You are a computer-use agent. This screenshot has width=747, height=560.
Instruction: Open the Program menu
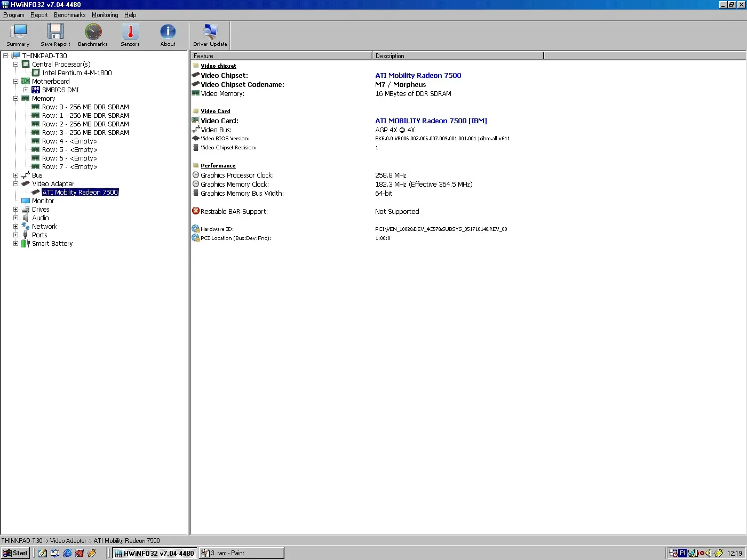[14, 15]
